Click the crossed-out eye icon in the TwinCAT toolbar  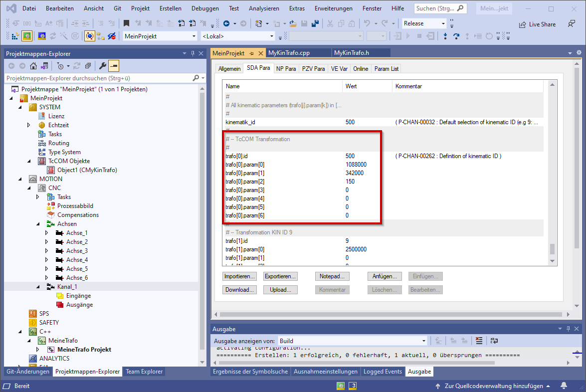(x=112, y=36)
